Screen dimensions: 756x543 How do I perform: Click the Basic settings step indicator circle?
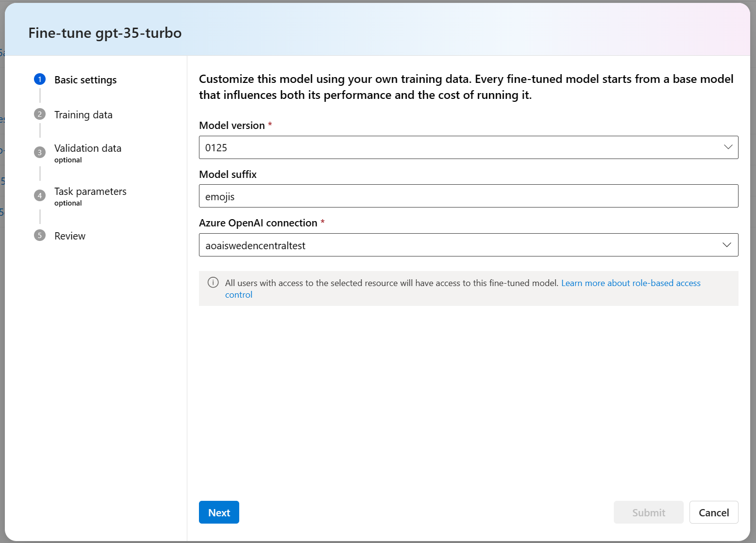tap(39, 79)
